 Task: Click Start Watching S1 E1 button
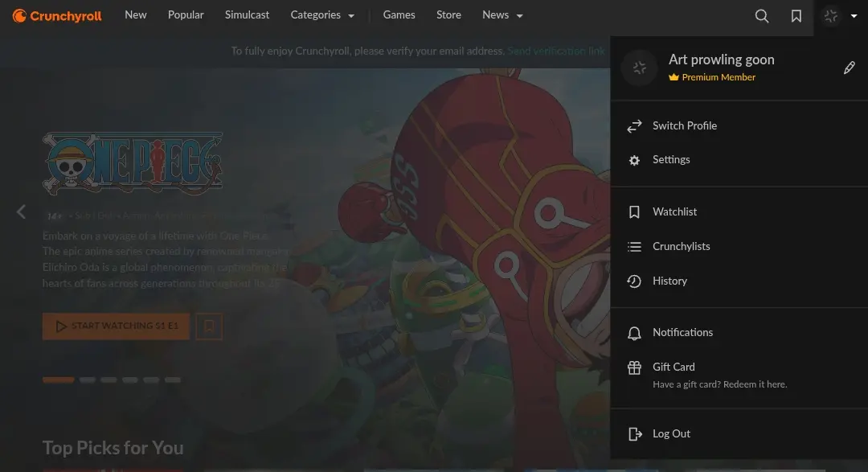tap(117, 326)
